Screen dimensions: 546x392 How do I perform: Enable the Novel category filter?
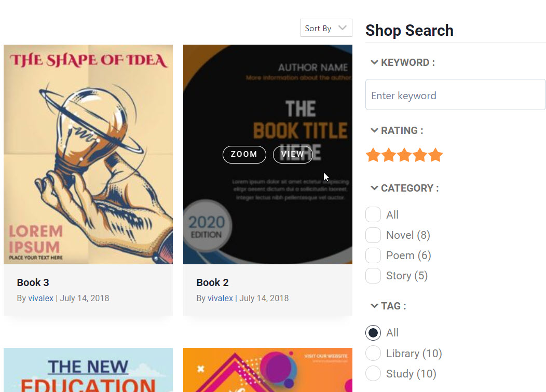coord(373,235)
